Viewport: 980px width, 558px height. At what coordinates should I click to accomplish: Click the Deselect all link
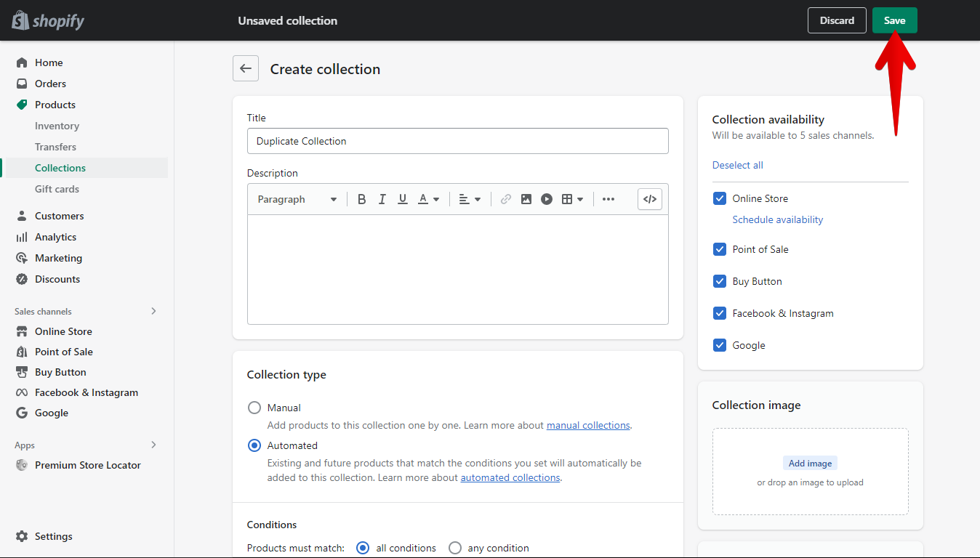(x=737, y=165)
